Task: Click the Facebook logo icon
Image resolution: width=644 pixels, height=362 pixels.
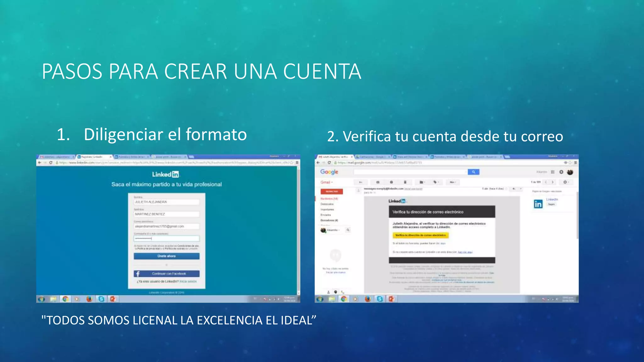Action: 138,274
